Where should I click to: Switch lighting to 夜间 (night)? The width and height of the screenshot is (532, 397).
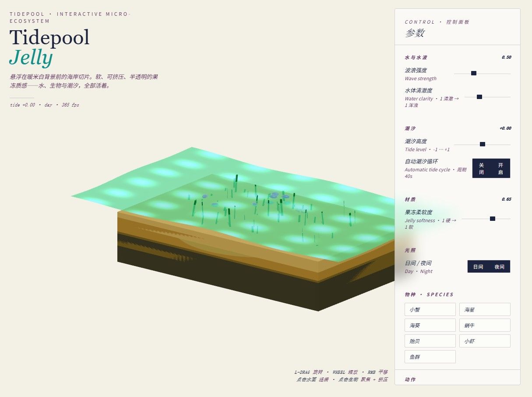tap(500, 266)
